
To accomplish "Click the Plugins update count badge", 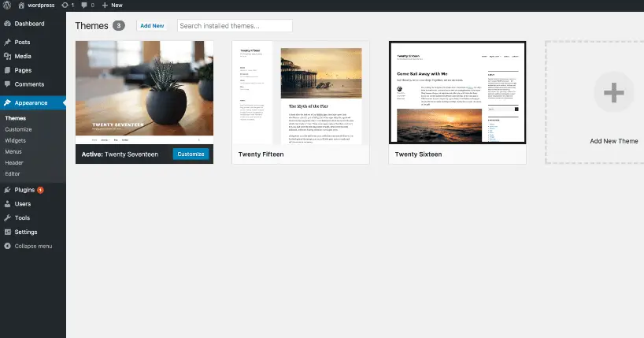I will pyautogui.click(x=40, y=190).
